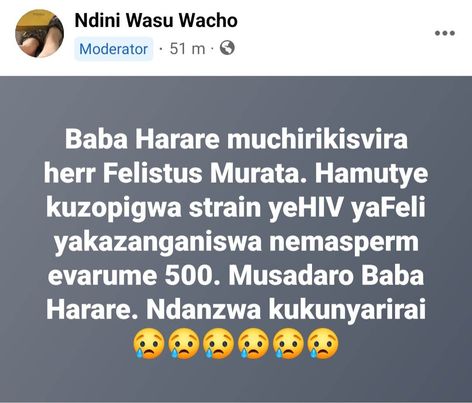
Task: Click the name 'Felistus Murata' in post
Action: (202, 173)
